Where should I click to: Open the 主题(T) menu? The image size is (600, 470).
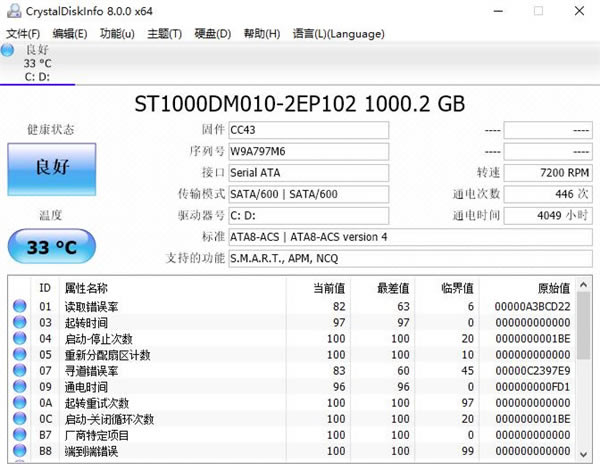(x=165, y=34)
